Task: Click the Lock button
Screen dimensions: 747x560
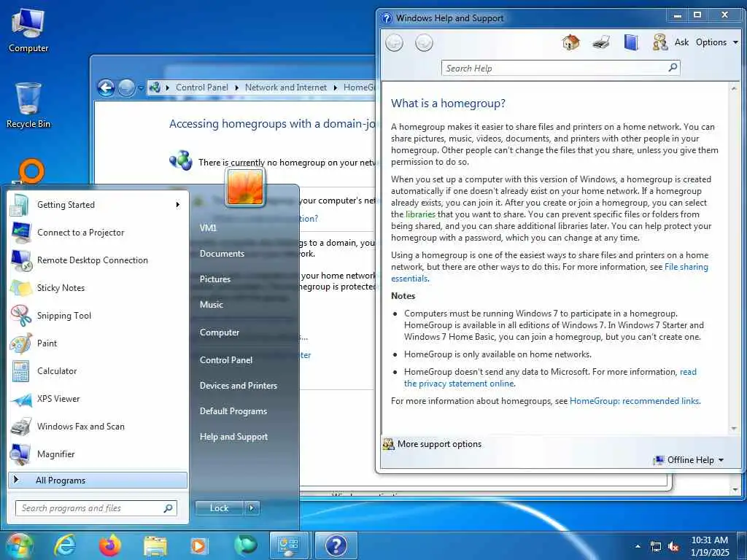Action: point(219,508)
